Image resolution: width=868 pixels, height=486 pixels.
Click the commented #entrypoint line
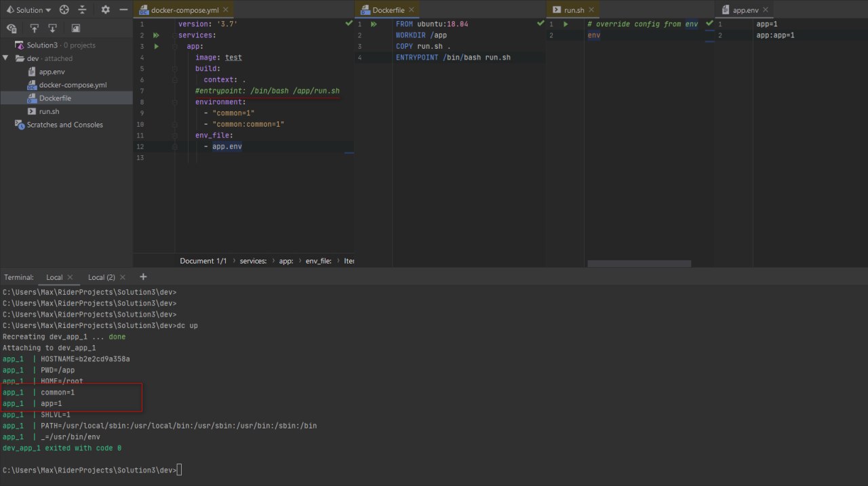[x=267, y=91]
